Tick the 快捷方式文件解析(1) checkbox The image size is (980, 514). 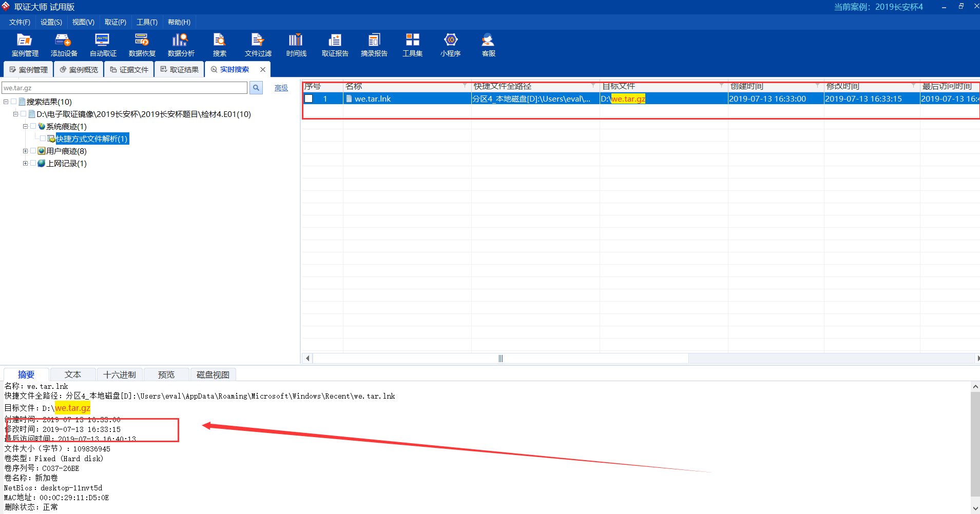pyautogui.click(x=43, y=139)
